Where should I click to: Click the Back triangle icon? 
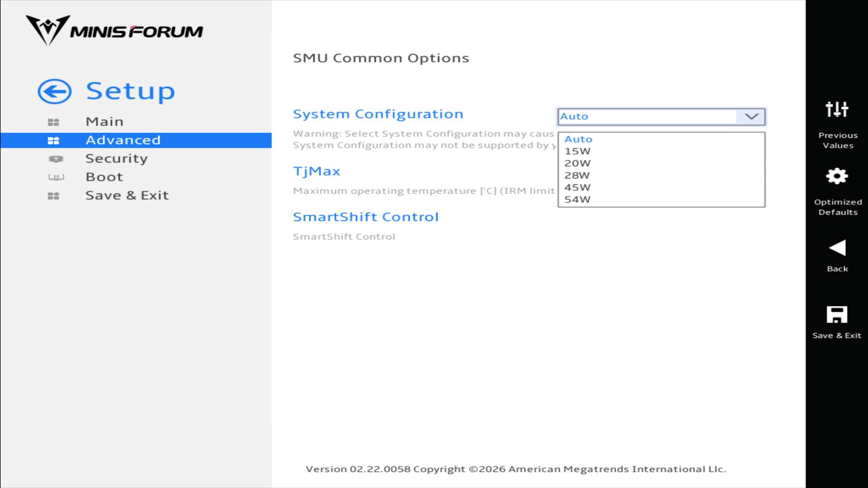837,248
